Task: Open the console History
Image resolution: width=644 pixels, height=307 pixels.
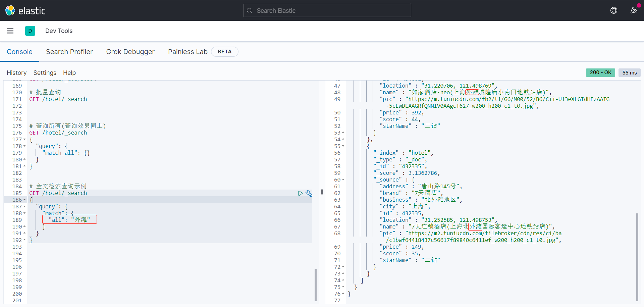Action: click(x=16, y=73)
